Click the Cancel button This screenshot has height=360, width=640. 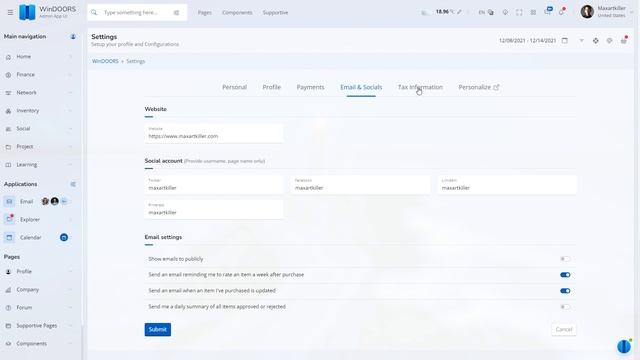[564, 329]
